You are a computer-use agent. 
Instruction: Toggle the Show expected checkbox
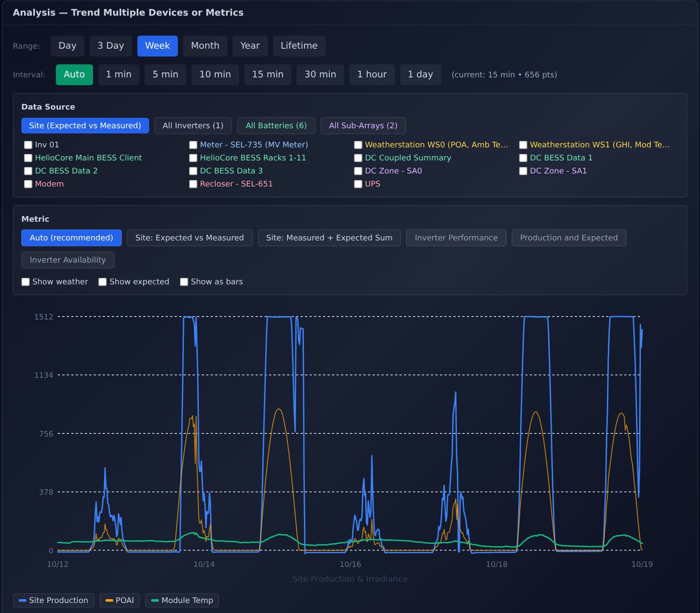coord(102,282)
